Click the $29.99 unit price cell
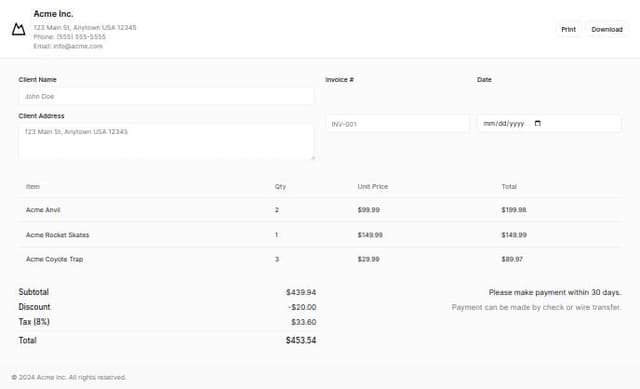Image resolution: width=640 pixels, height=389 pixels. point(369,259)
